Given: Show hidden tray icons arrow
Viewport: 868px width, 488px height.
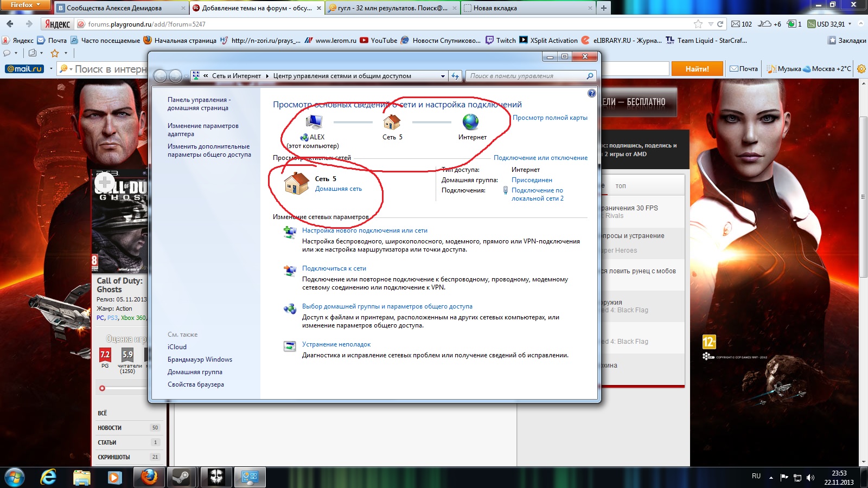Looking at the screenshot, I should [x=771, y=477].
